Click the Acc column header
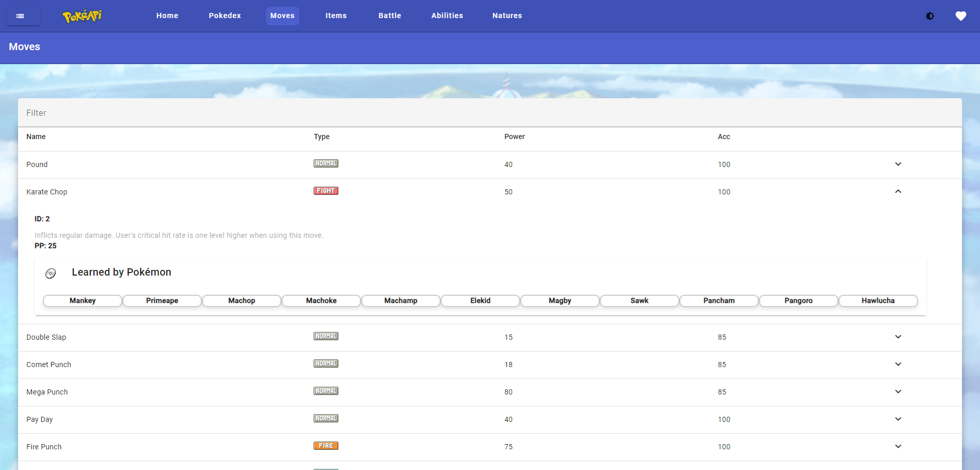This screenshot has height=470, width=980. [x=724, y=137]
